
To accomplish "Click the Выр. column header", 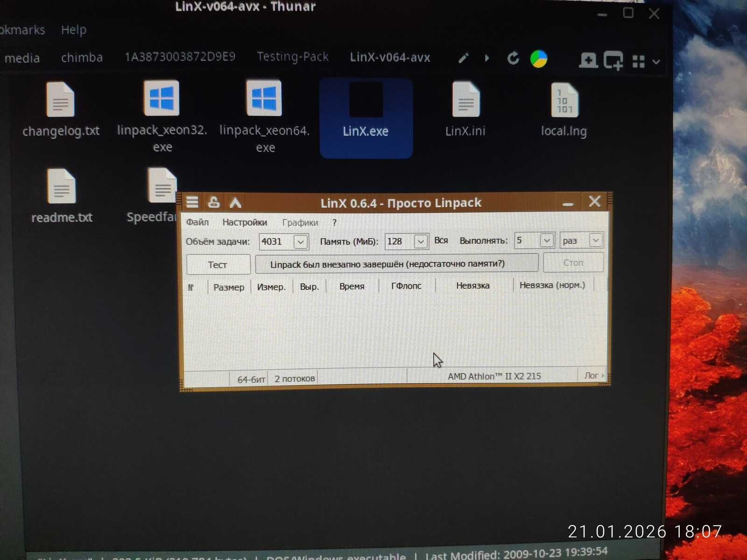I will pos(309,287).
